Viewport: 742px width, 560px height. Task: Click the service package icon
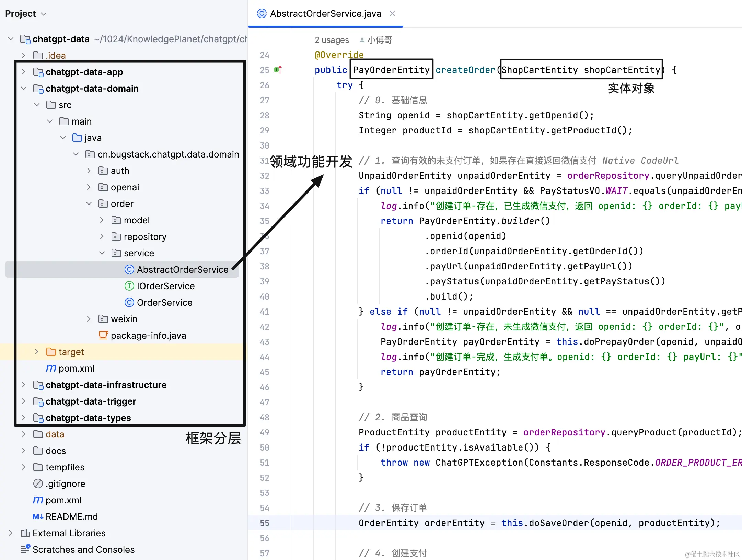(116, 253)
